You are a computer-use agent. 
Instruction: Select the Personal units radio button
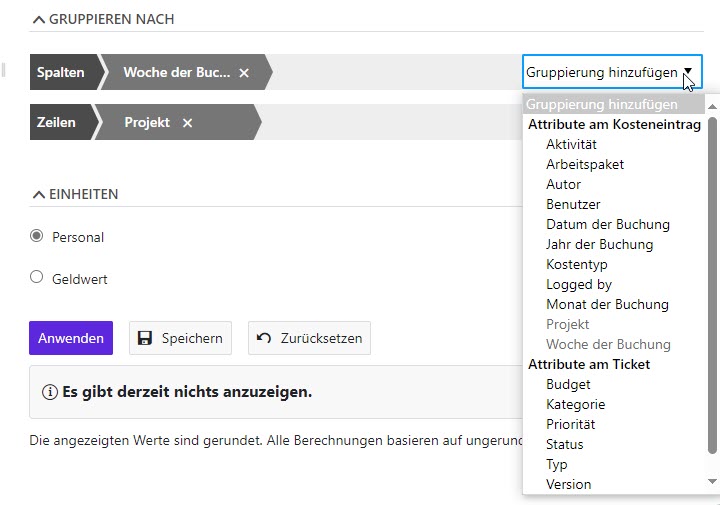point(36,236)
